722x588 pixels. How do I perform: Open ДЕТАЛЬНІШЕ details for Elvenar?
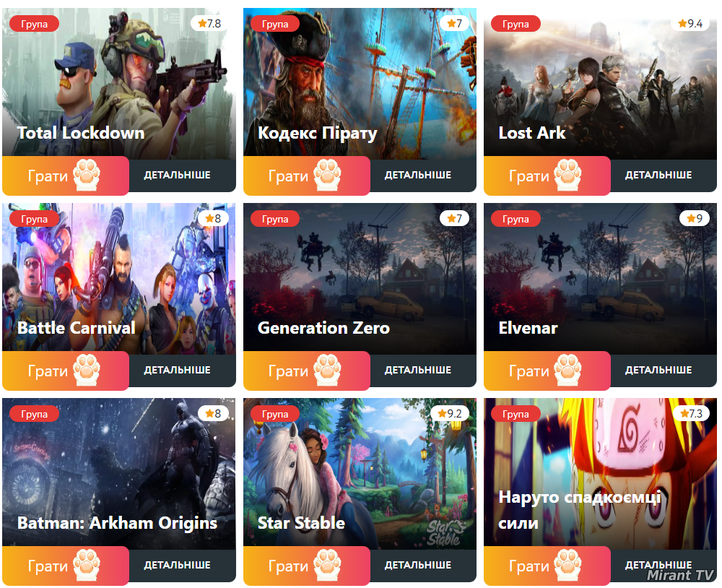tap(658, 370)
